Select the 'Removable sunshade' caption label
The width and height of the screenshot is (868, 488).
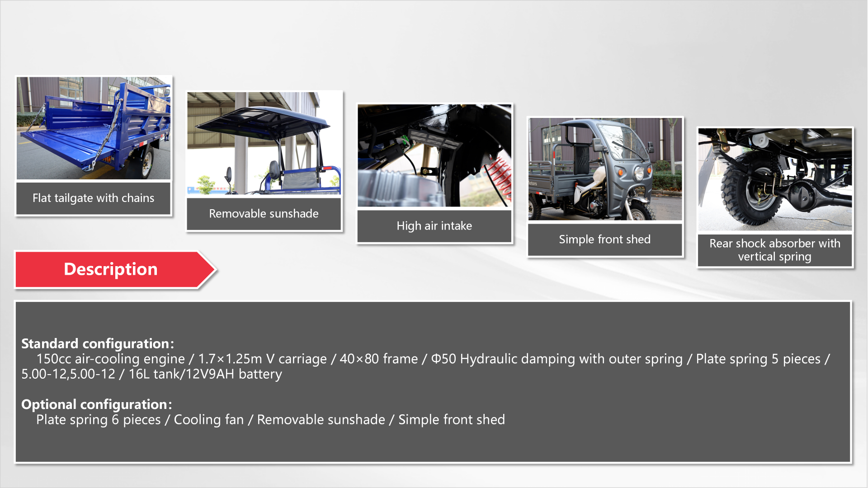pos(264,214)
